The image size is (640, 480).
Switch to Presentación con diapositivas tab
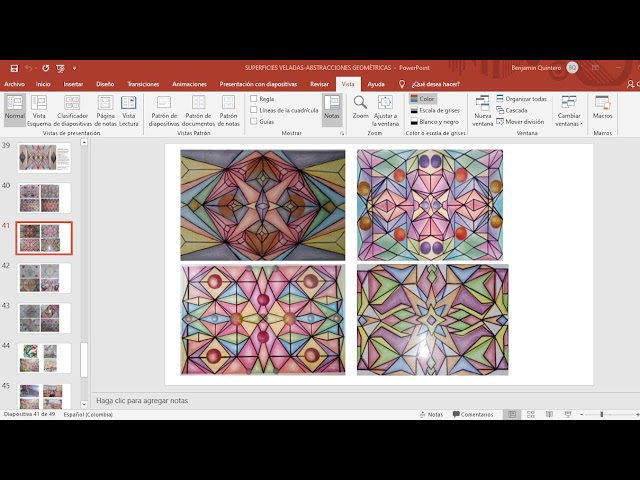click(258, 84)
